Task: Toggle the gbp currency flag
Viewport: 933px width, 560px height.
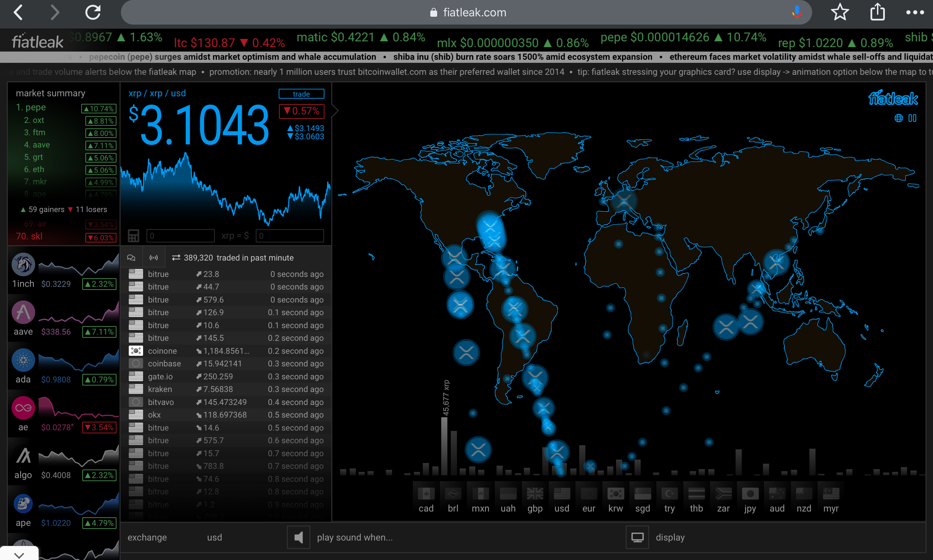Action: pos(535,493)
